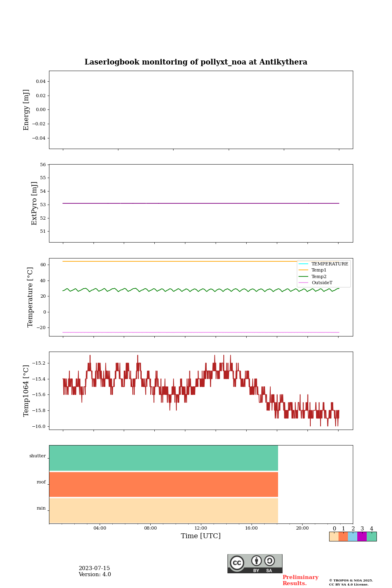
Task: Click the roof row label
Action: [41, 482]
